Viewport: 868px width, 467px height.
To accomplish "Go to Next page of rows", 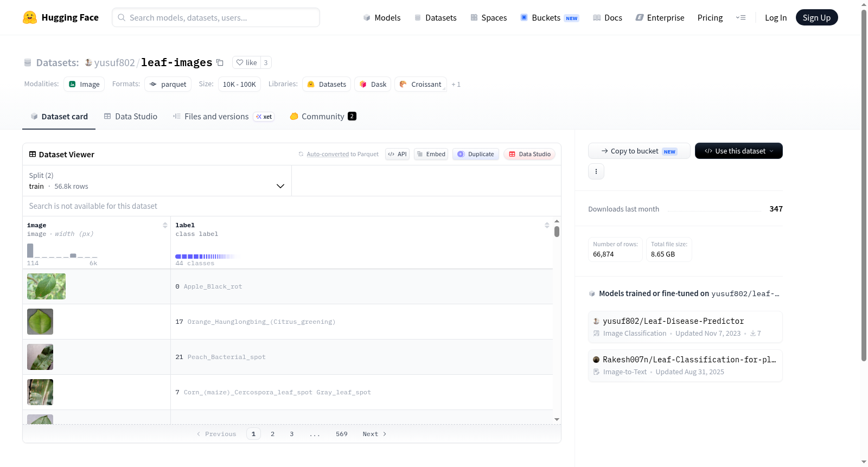I will point(374,434).
